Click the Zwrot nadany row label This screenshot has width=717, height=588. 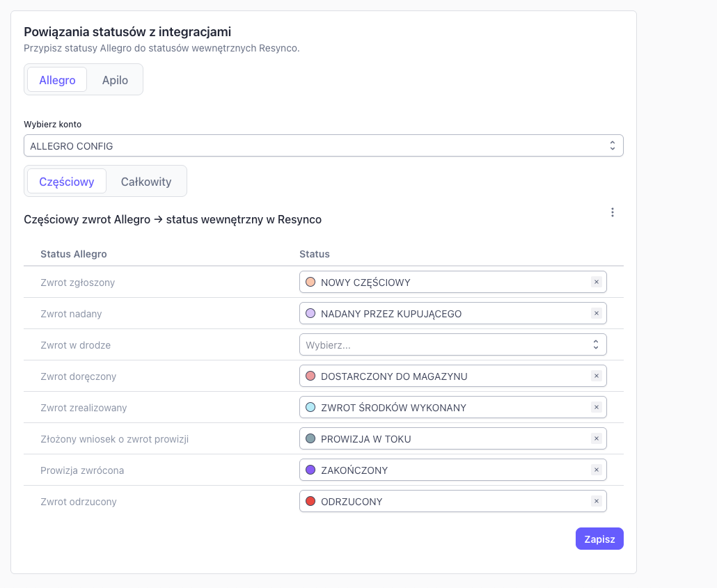point(71,314)
